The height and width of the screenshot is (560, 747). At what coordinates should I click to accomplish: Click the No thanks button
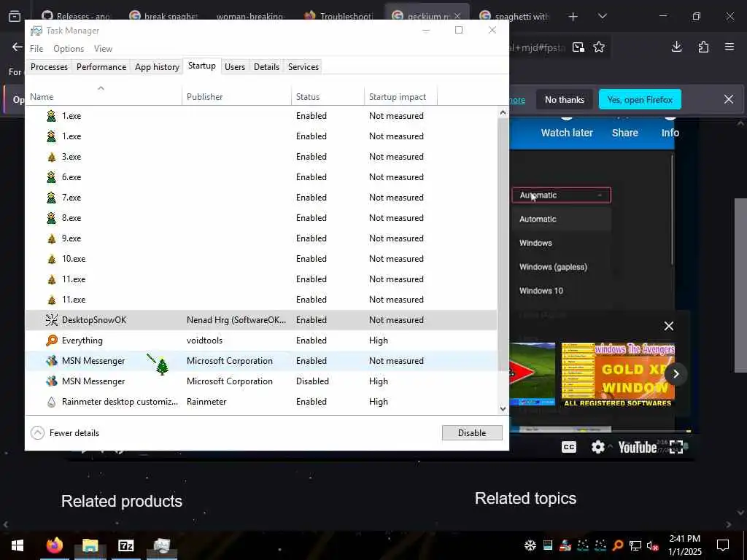tap(565, 99)
